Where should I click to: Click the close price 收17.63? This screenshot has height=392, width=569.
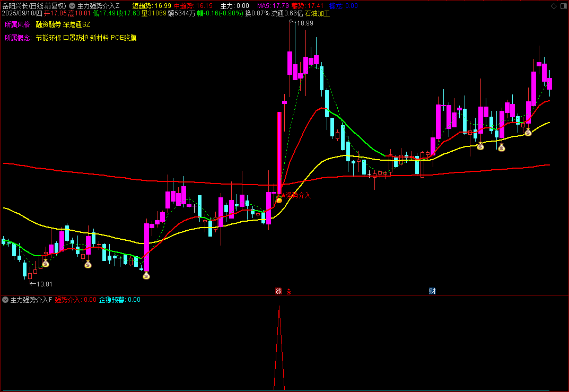(128, 13)
